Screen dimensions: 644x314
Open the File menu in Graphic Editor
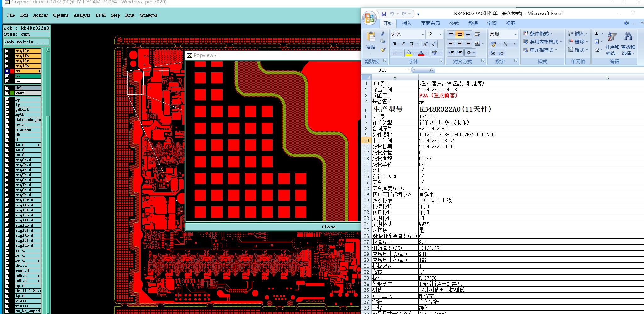point(11,15)
